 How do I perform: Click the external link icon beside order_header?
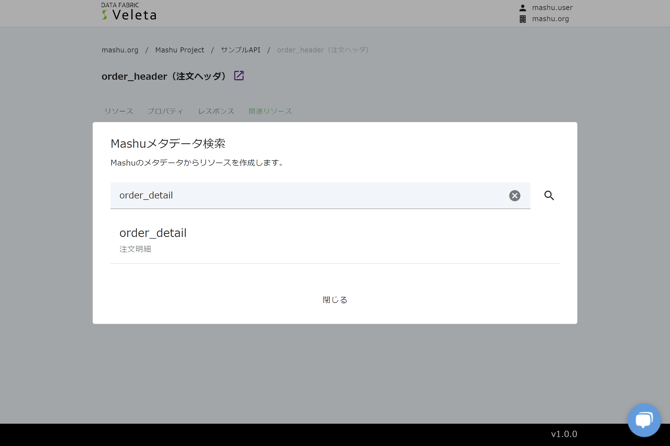239,76
